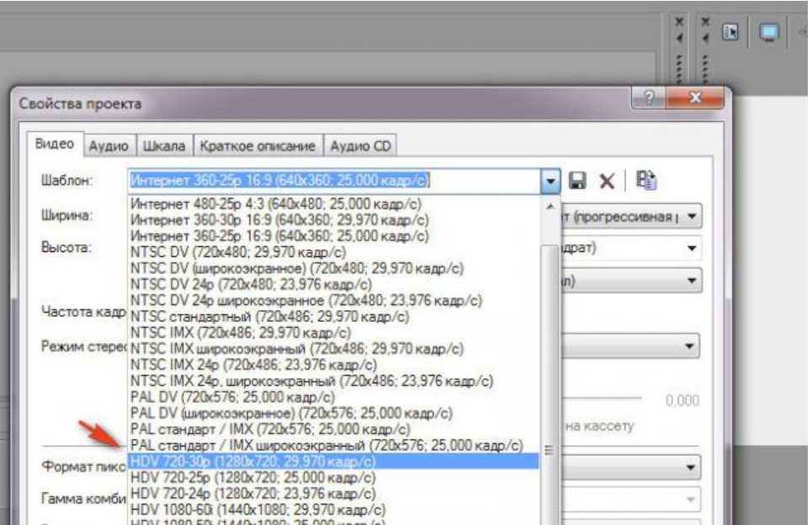This screenshot has height=525, width=812.
Task: Click the delete template X icon
Action: [606, 181]
